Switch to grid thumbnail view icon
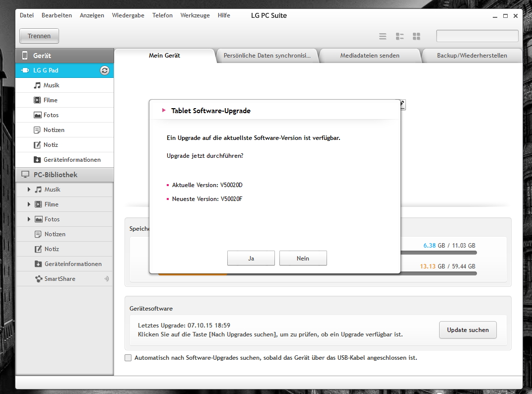The image size is (532, 394). tap(417, 36)
